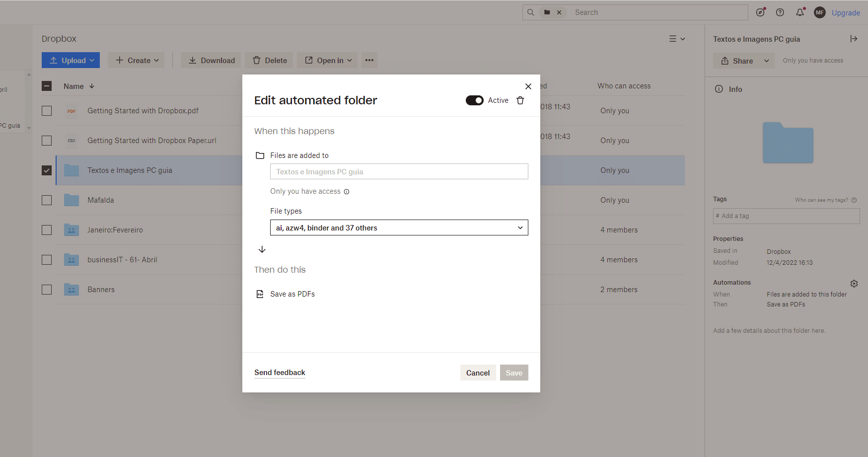
Task: Open the Share options dropdown arrow
Action: 766,61
